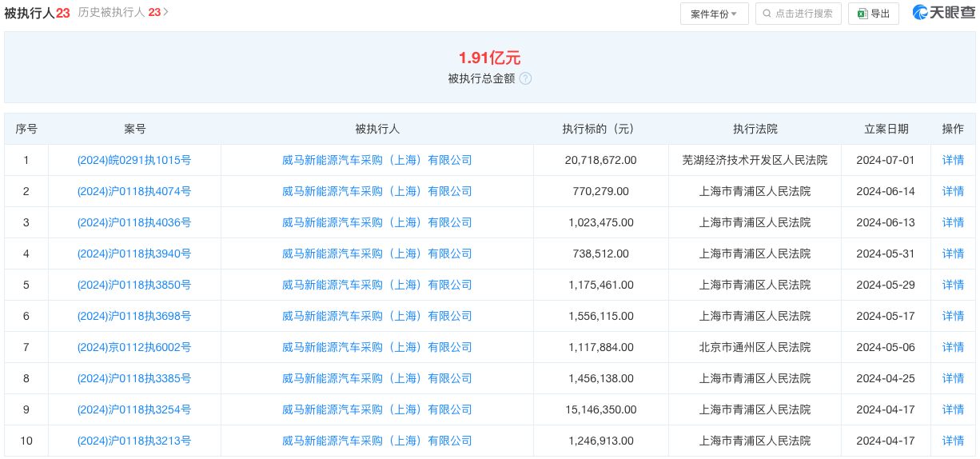Viewport: 980px width, 459px height.
Task: Click the search magnifier icon
Action: click(x=767, y=14)
